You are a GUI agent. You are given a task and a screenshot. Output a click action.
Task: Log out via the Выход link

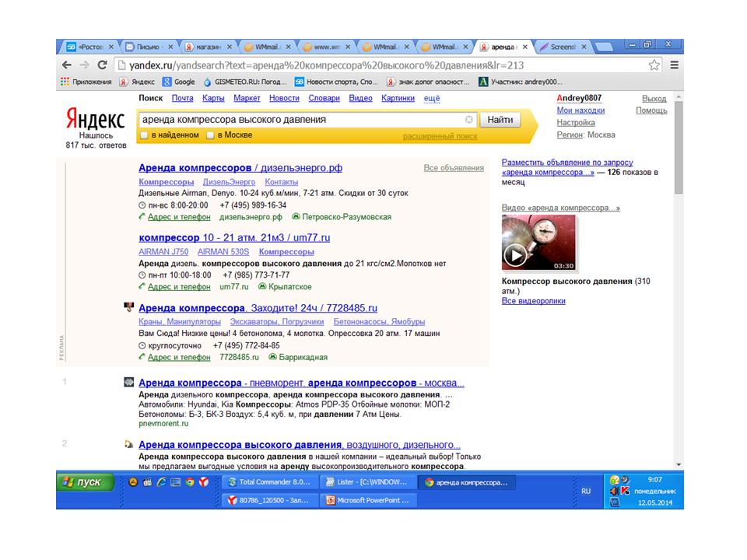pyautogui.click(x=654, y=99)
